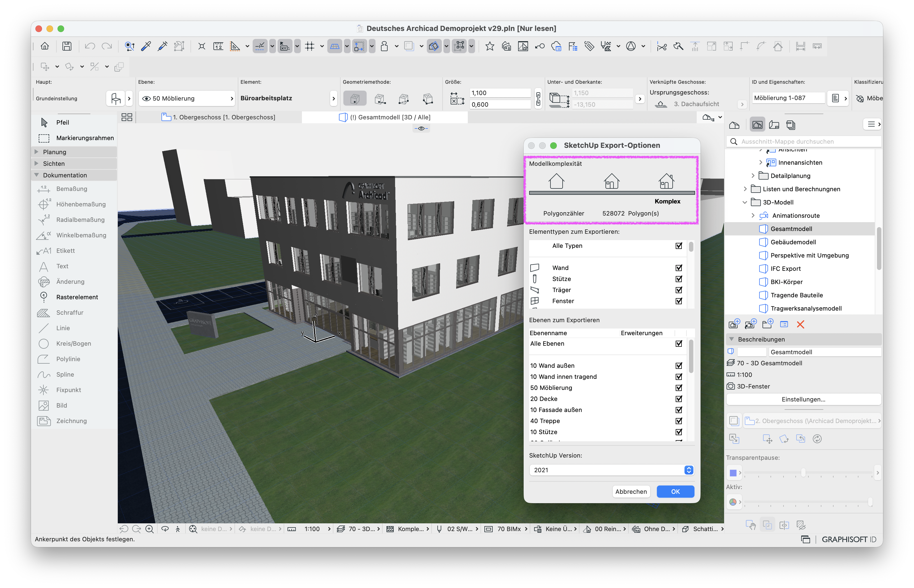
Task: Click the favorites star icon
Action: point(490,46)
